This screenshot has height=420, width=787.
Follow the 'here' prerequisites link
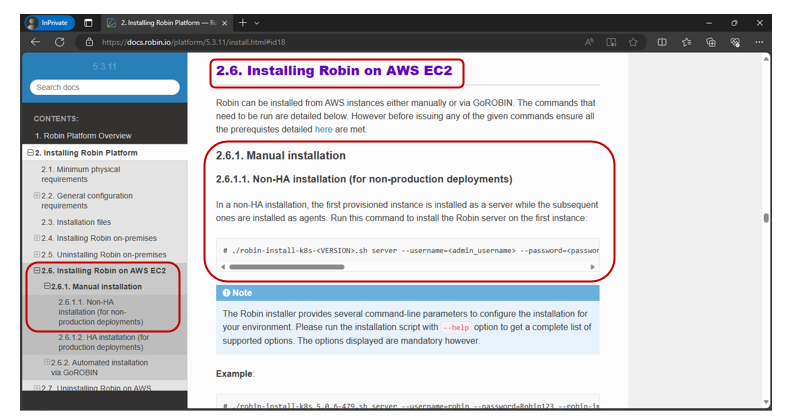pos(323,129)
